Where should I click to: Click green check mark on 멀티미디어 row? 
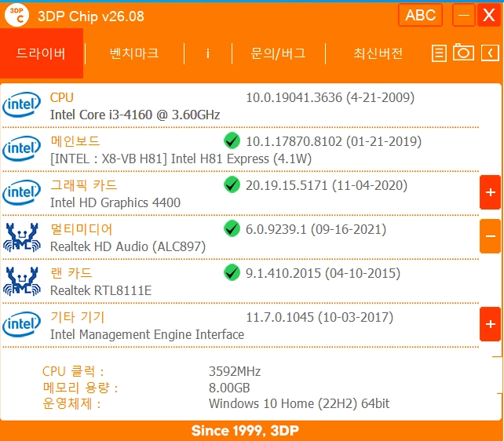click(x=232, y=228)
